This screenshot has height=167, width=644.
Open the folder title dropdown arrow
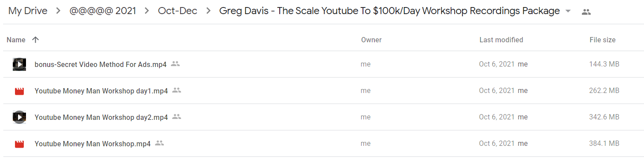568,11
